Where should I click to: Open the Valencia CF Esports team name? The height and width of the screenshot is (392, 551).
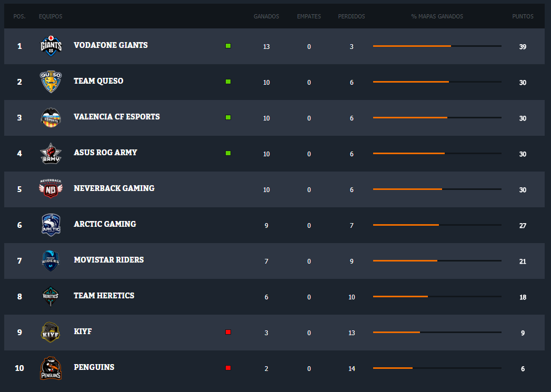pyautogui.click(x=117, y=117)
